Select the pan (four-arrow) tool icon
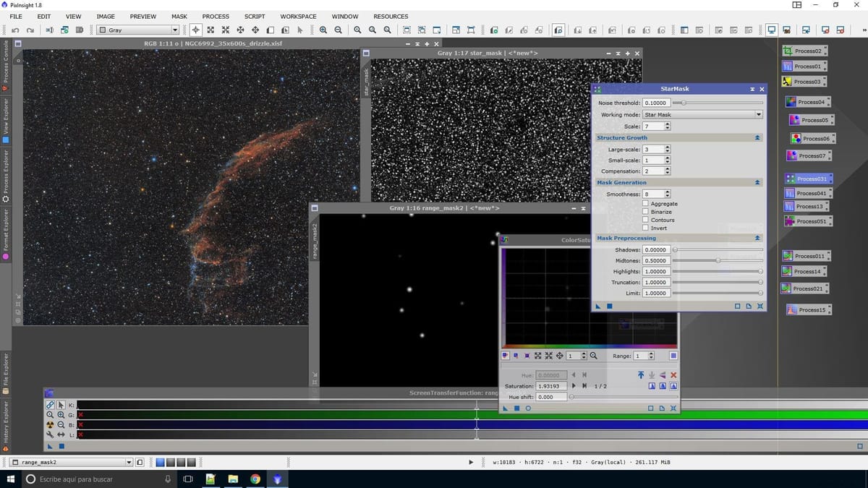The width and height of the screenshot is (868, 488). [255, 30]
